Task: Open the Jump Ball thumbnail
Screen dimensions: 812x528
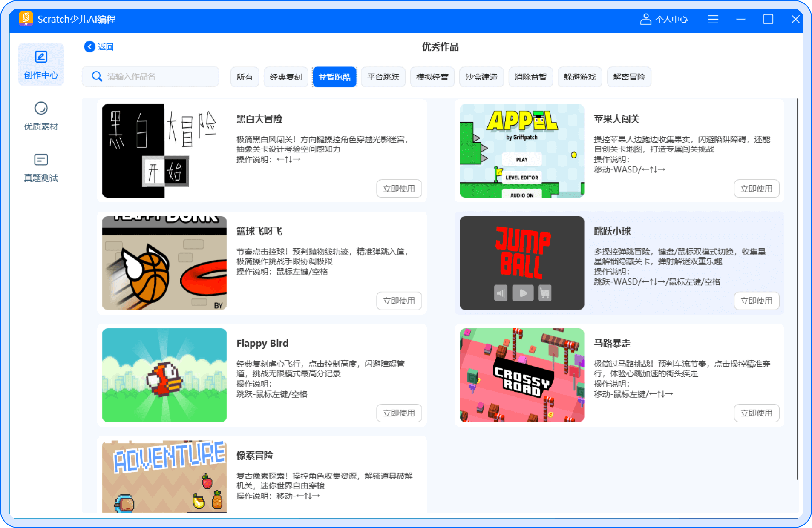Action: tap(522, 263)
